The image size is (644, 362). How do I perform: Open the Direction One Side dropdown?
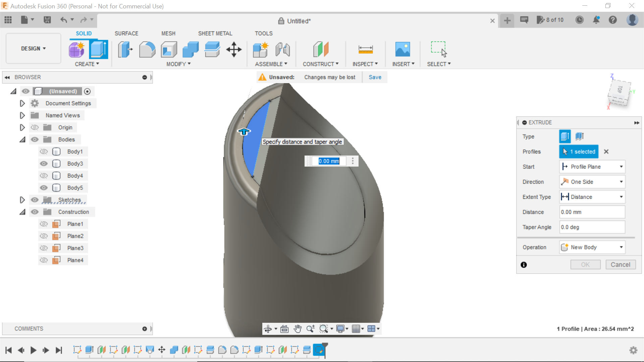[x=592, y=182]
